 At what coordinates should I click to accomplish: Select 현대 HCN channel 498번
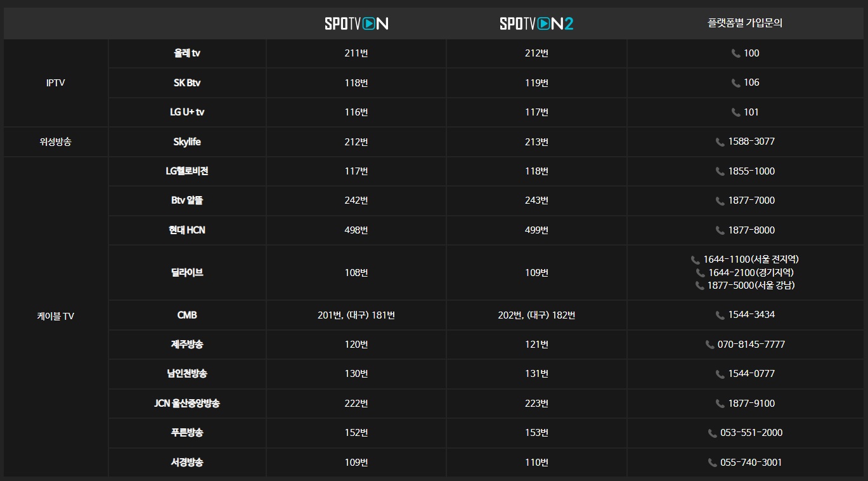click(356, 230)
